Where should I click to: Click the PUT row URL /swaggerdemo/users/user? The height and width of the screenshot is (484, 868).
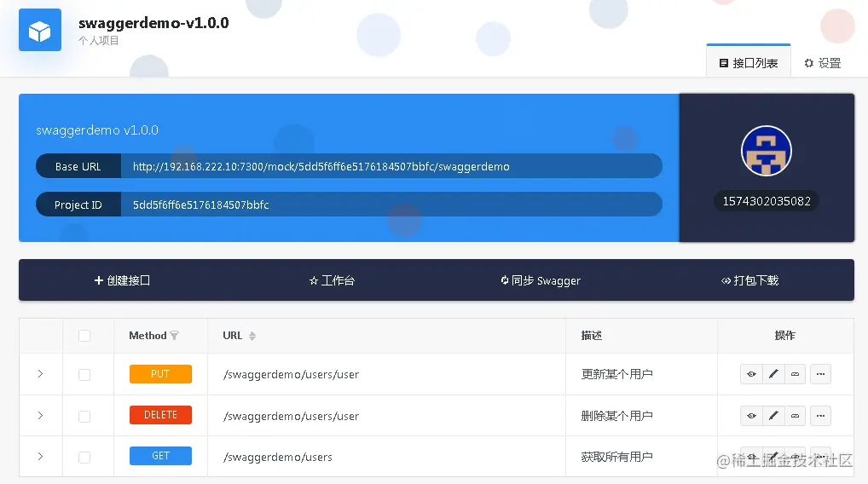tap(291, 374)
